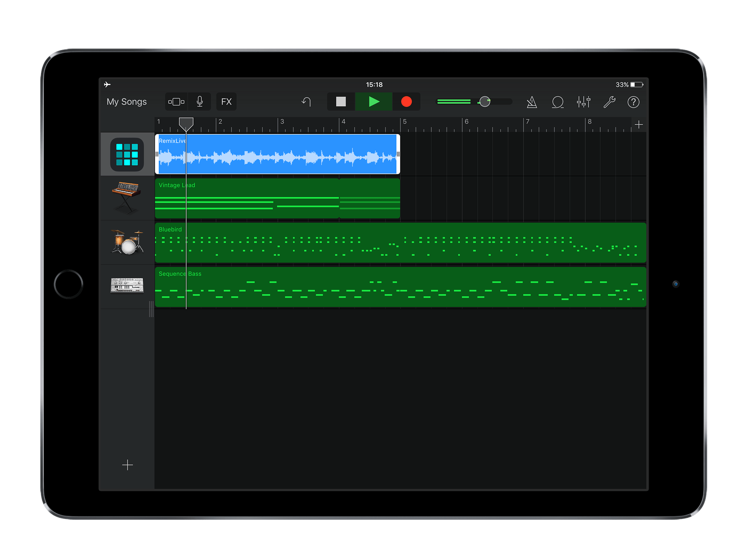Open the Live Loops pads track instrument
Image resolution: width=747 pixels, height=560 pixels.
click(x=127, y=154)
